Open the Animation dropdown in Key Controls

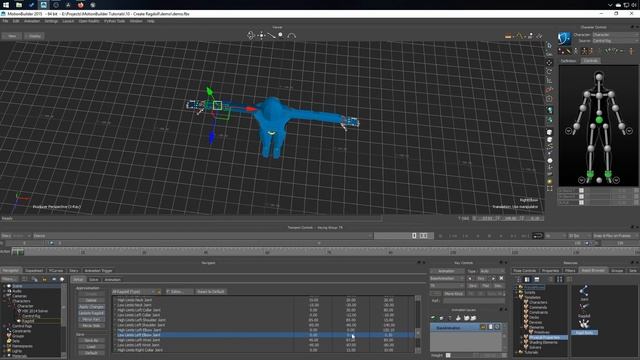coord(447,271)
